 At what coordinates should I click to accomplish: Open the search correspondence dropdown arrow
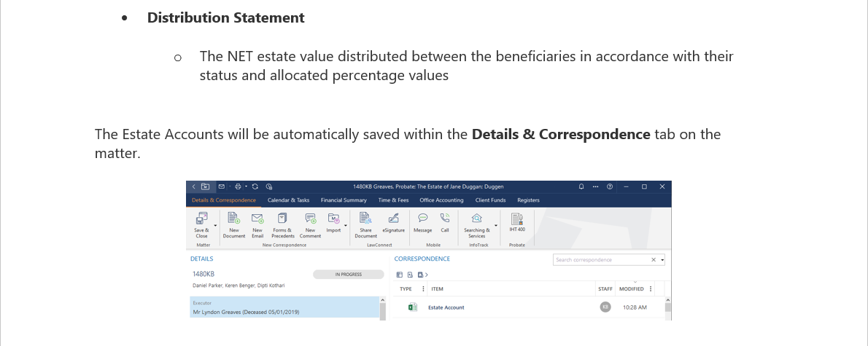662,260
